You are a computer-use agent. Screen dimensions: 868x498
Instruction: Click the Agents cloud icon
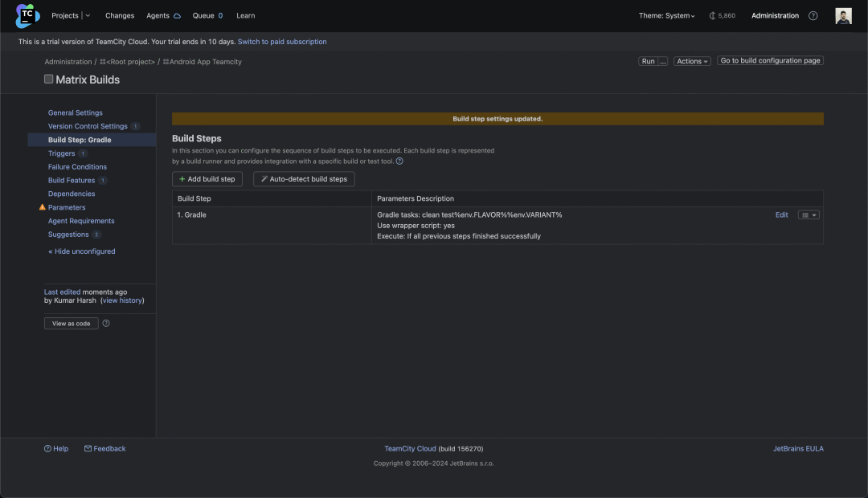click(177, 16)
